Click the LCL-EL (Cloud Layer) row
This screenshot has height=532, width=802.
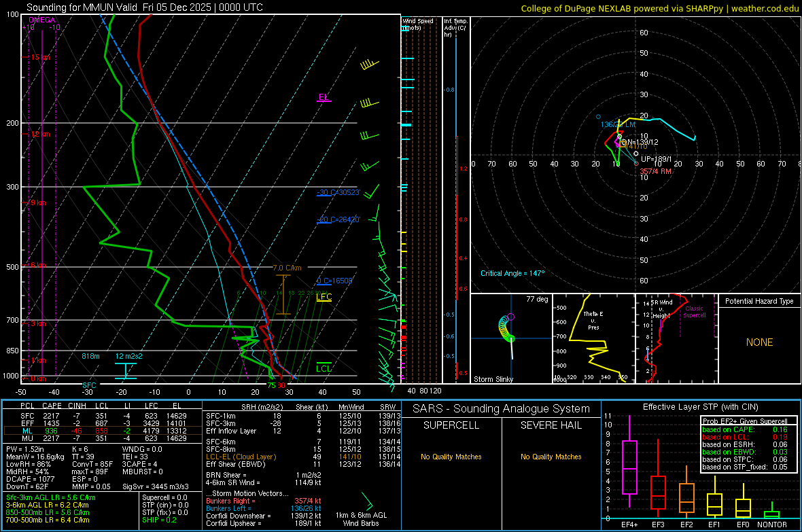303,457
